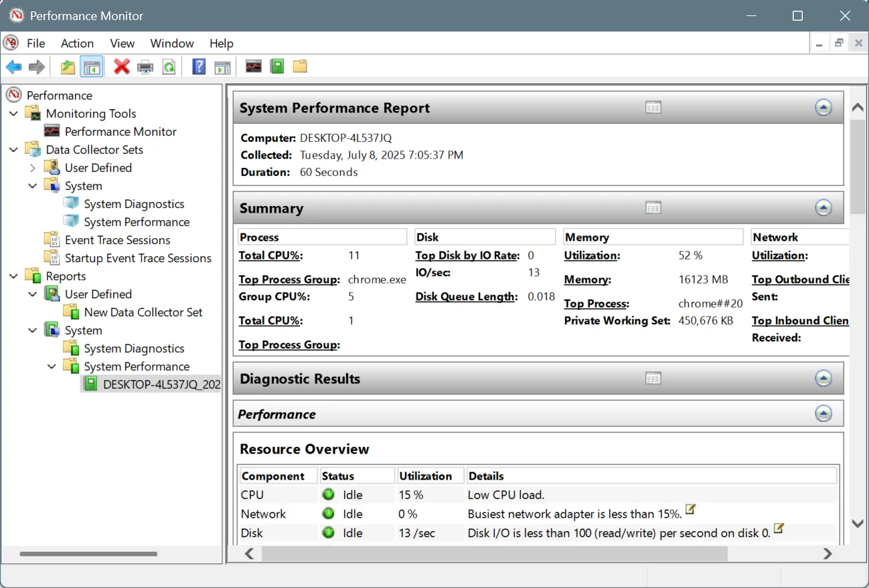Open the File menu
Image resolution: width=869 pixels, height=588 pixels.
click(x=36, y=43)
